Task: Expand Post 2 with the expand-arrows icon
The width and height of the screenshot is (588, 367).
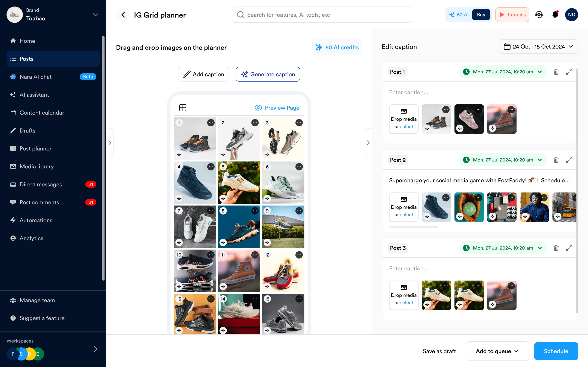Action: [569, 160]
